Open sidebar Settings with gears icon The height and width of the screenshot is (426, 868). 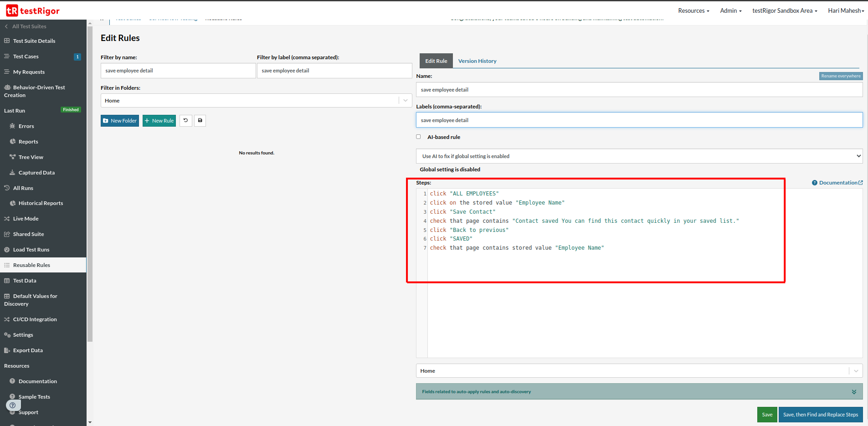pos(23,335)
